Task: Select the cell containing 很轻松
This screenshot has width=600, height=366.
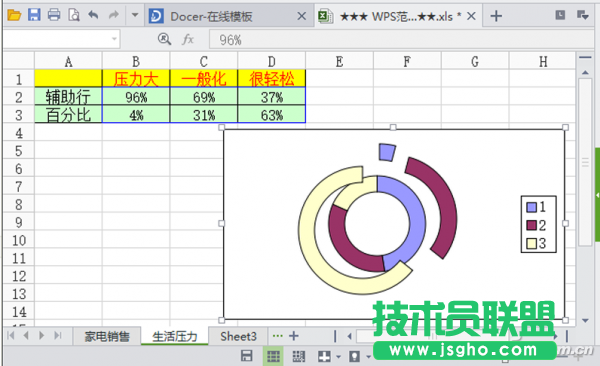Action: tap(272, 79)
